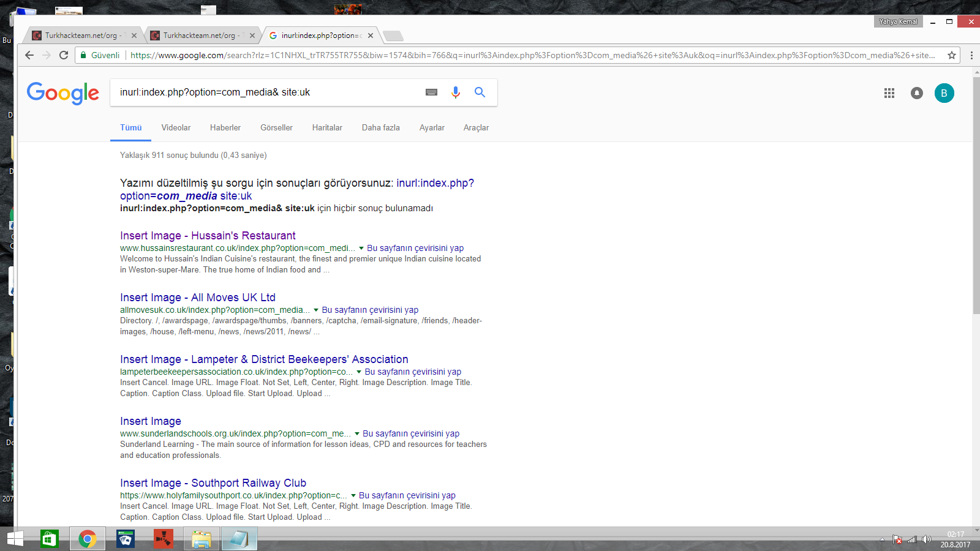Open the on-screen keyboard in the search box
Image resolution: width=980 pixels, height=551 pixels.
click(431, 92)
